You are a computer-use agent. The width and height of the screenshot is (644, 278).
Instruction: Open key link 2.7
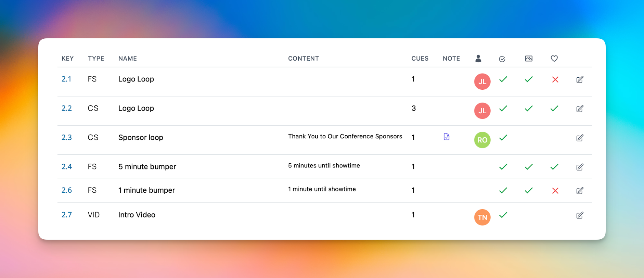[x=67, y=215]
